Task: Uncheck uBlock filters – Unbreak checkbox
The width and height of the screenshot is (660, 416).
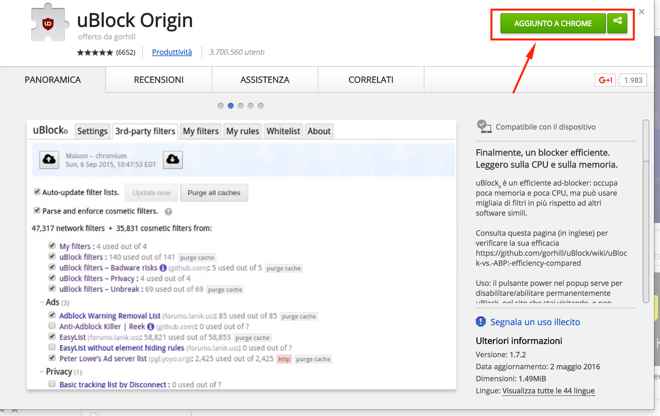Action: click(52, 288)
